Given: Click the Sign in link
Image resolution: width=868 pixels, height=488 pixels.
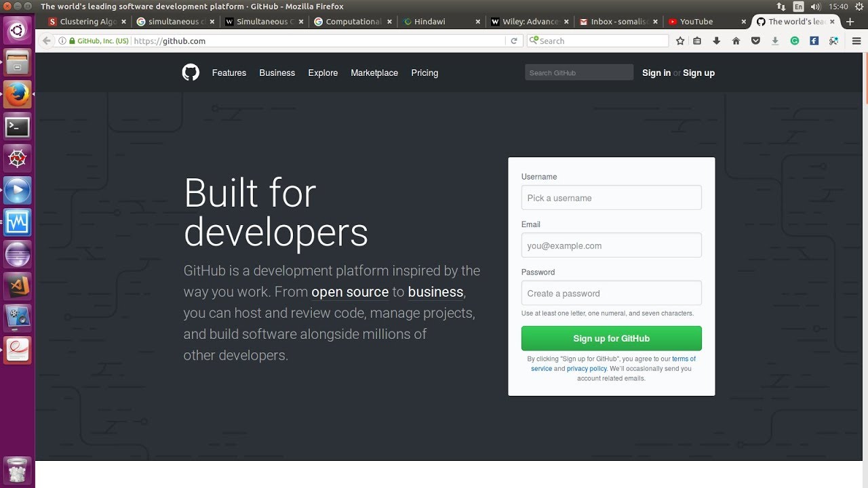Looking at the screenshot, I should click(656, 73).
